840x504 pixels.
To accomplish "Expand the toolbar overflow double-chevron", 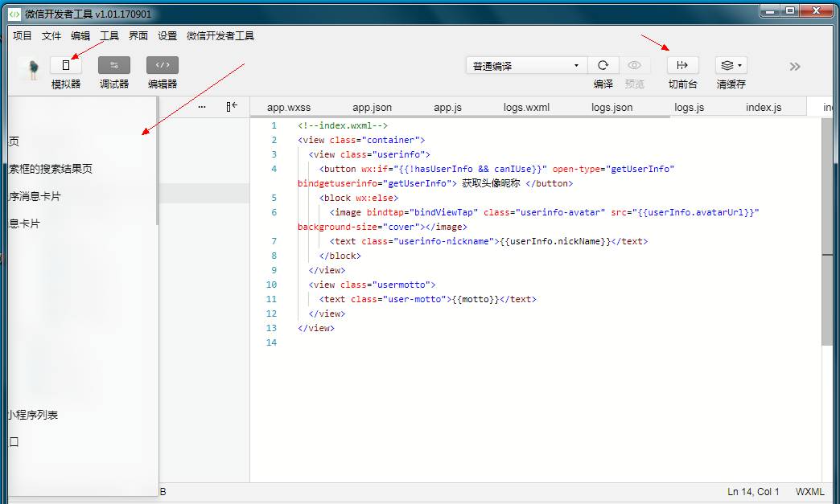I will coord(795,67).
